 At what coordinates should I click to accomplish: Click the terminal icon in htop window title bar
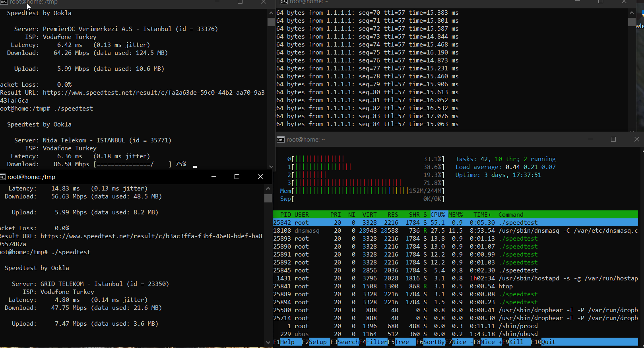(x=281, y=139)
